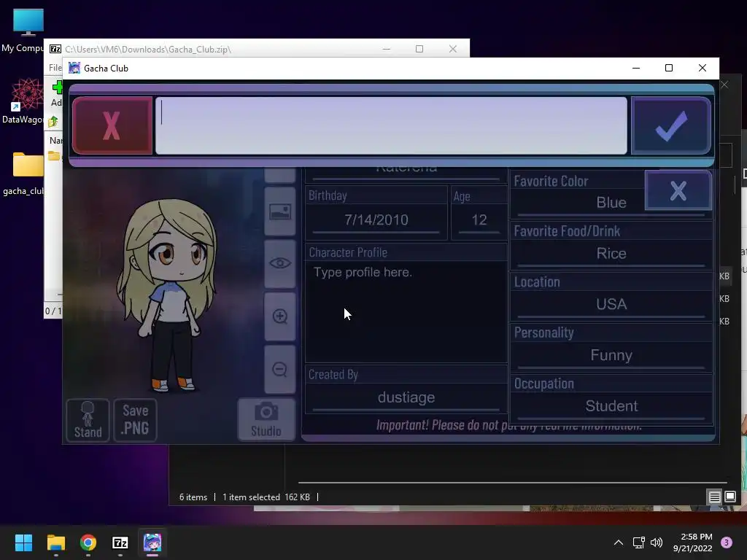
Task: Edit Location value USA
Action: pyautogui.click(x=611, y=304)
